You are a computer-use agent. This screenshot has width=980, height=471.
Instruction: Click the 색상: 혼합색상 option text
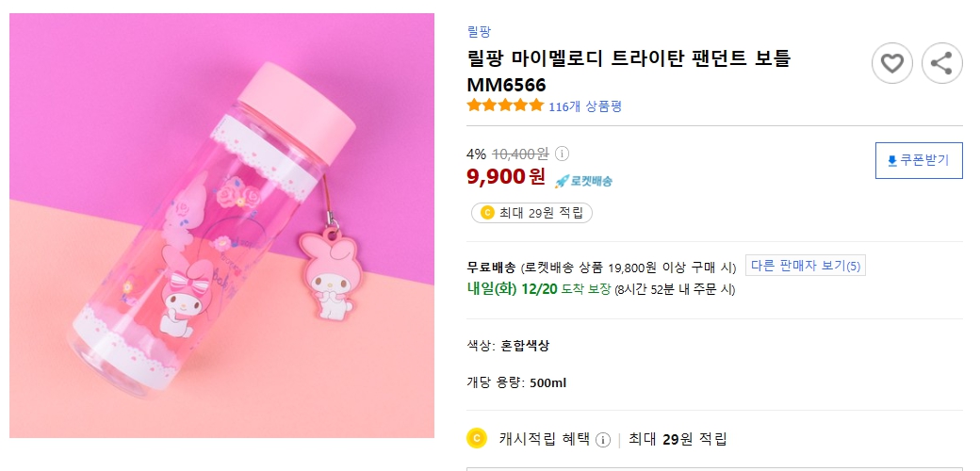coord(508,346)
